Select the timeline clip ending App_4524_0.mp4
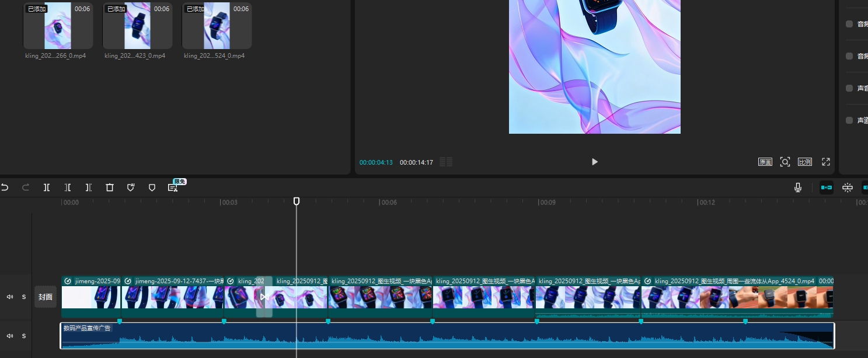The width and height of the screenshot is (868, 358). (737, 297)
